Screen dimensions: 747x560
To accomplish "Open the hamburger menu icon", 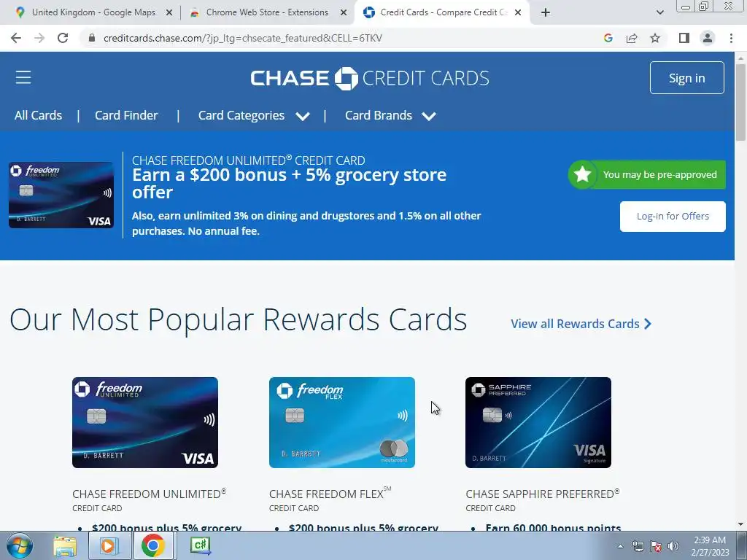I will 23,77.
